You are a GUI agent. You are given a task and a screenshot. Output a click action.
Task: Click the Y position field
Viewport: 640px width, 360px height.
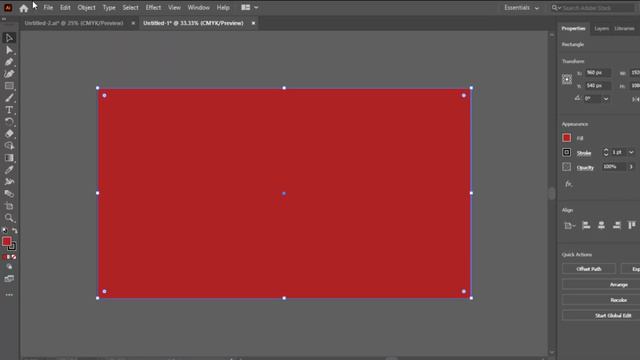(x=598, y=86)
